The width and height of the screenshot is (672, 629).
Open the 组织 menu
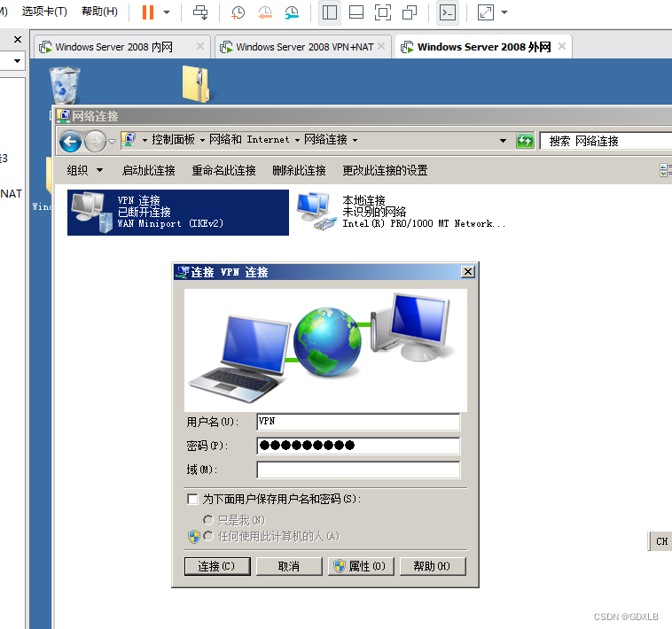85,170
